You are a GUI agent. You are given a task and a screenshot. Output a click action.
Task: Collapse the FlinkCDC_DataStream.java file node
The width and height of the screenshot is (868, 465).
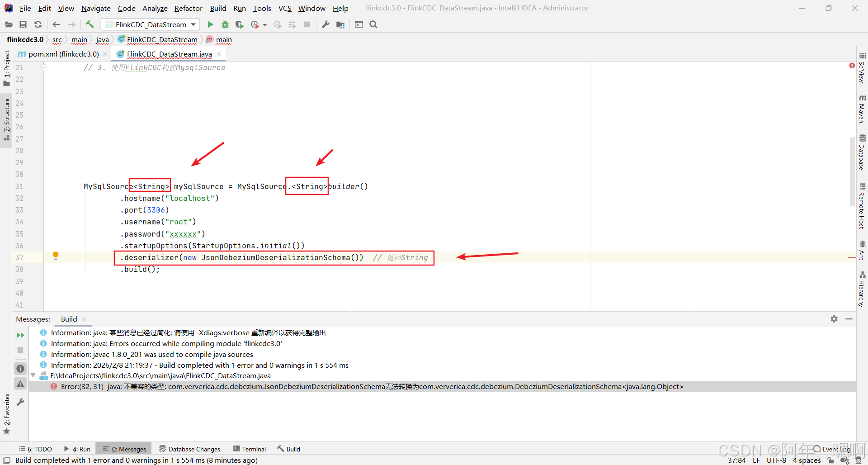click(x=33, y=375)
